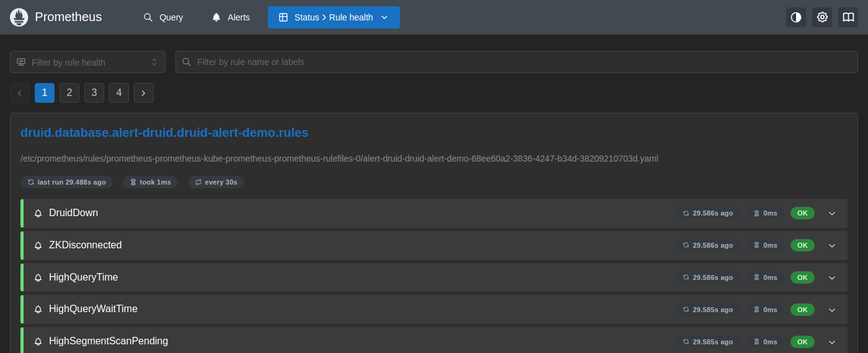Click the Prometheus flame logo

point(20,17)
